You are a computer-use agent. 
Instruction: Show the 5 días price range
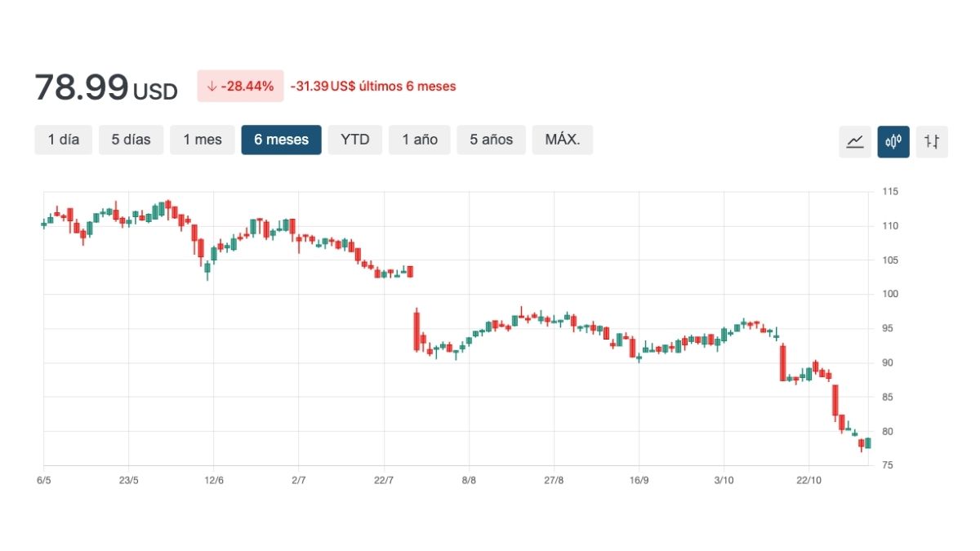(x=131, y=140)
